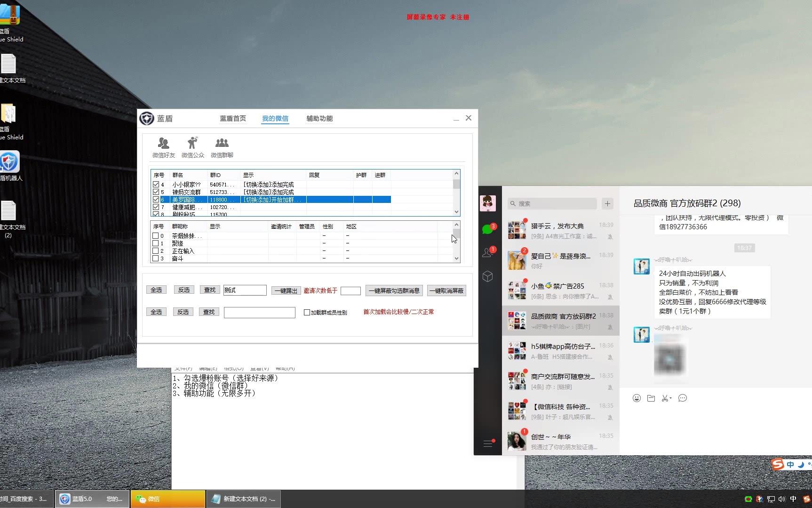
Task: Open WeChat more menu icon at sidebar bottom
Action: pyautogui.click(x=488, y=443)
